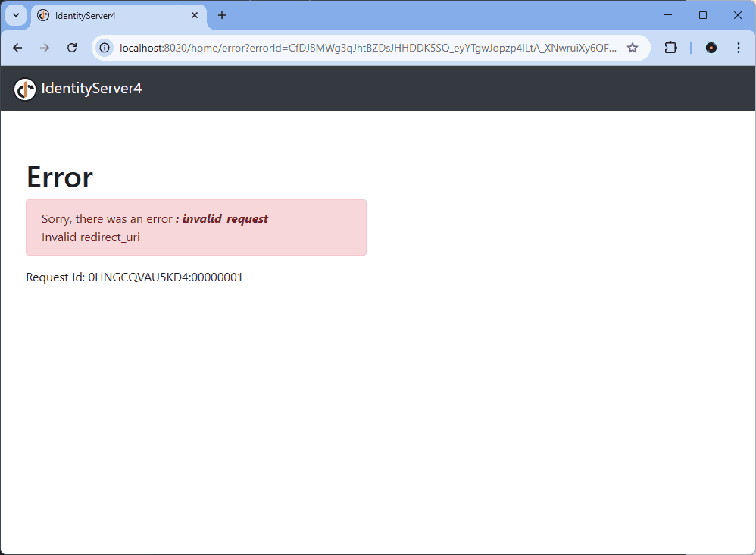Image resolution: width=756 pixels, height=555 pixels.
Task: Click the forward navigation arrow
Action: (x=45, y=48)
